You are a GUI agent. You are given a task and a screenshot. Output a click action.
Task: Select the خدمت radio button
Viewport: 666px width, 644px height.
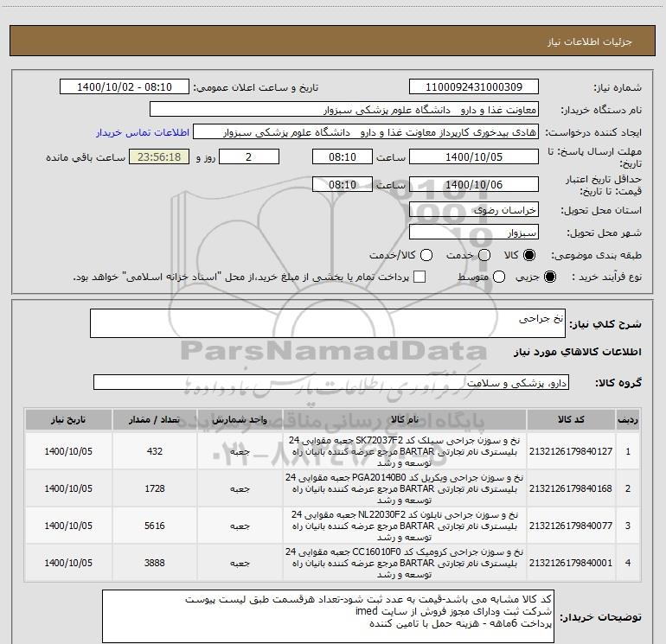point(484,255)
